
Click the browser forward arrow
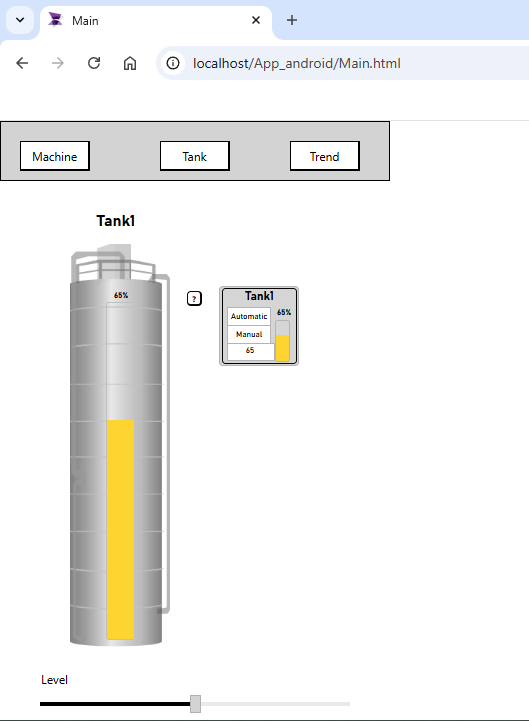tap(58, 63)
